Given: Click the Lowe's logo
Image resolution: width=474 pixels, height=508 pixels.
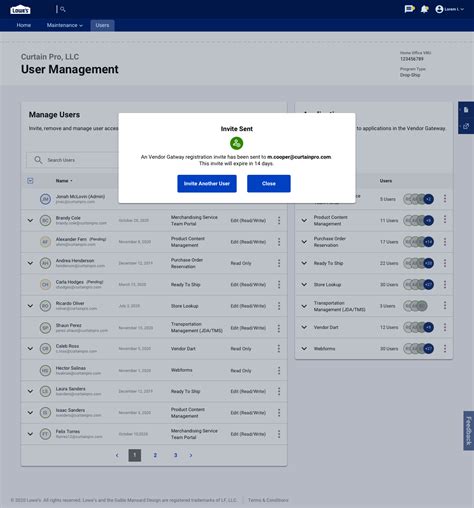Looking at the screenshot, I should coord(20,10).
